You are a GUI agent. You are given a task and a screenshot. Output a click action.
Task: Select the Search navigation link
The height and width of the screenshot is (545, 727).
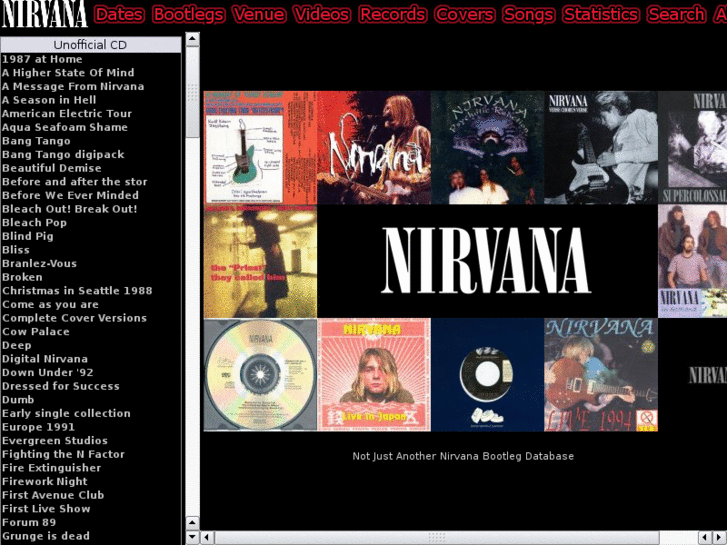point(676,14)
